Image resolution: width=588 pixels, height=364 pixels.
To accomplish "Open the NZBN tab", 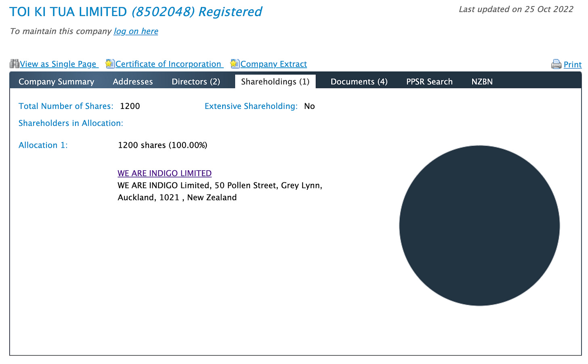I will [482, 82].
